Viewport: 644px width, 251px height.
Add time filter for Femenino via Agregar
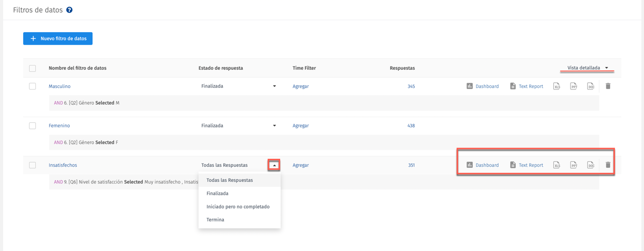[301, 125]
